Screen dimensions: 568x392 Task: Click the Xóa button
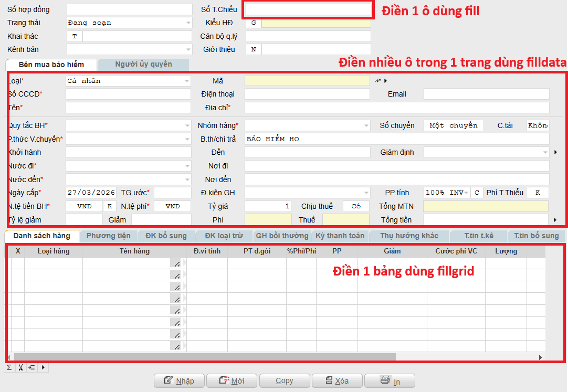click(337, 381)
